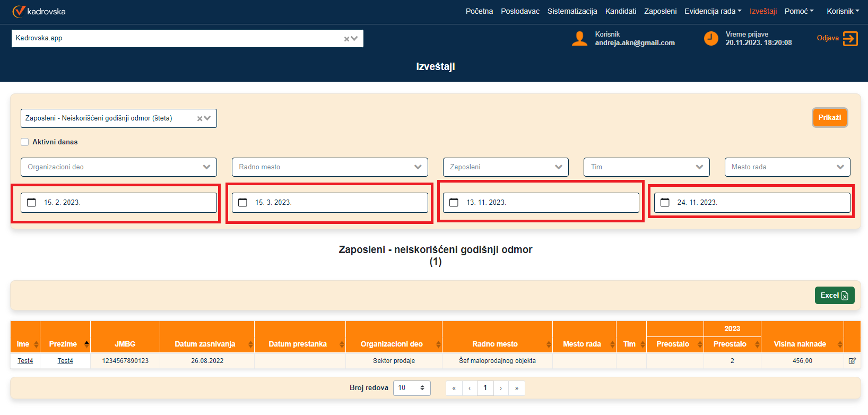
Task: Open calendar icon for date 15. 2. 2023.
Action: pos(32,203)
